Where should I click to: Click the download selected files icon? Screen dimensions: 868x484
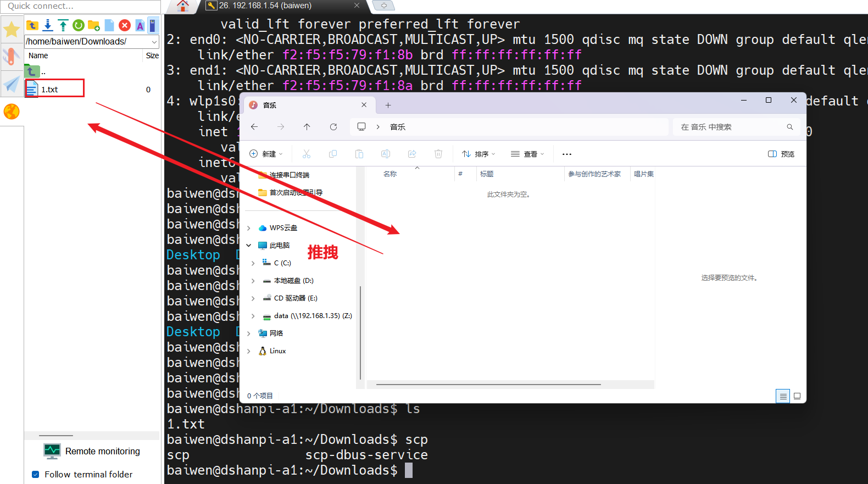[x=48, y=25]
